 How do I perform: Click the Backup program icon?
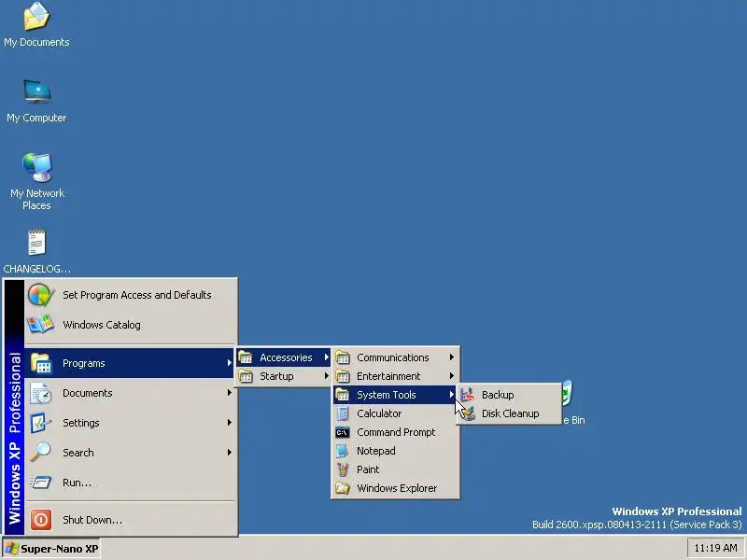468,395
